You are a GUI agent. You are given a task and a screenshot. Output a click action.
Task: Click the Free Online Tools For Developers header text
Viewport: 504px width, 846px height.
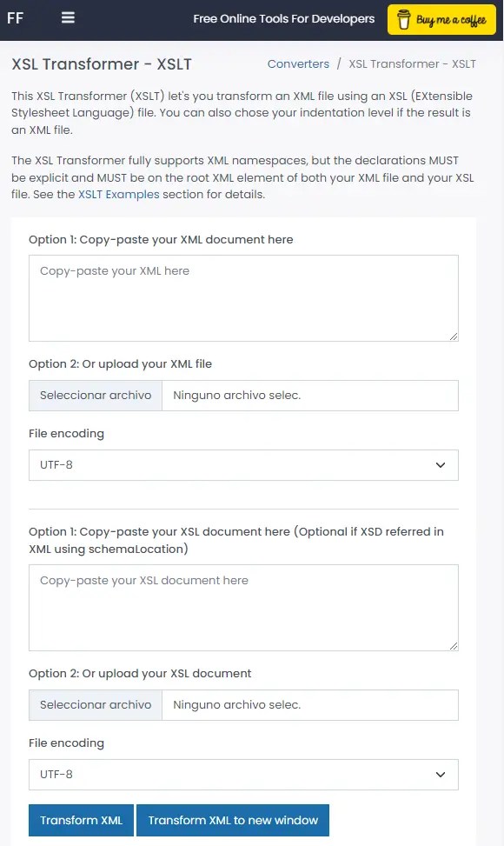284,18
